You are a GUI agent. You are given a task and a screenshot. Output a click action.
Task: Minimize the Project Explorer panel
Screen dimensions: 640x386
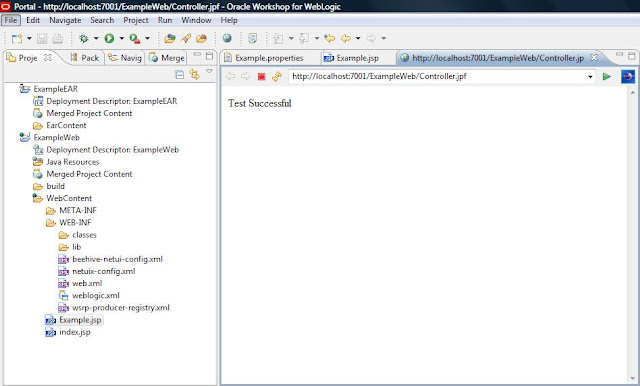[x=197, y=55]
